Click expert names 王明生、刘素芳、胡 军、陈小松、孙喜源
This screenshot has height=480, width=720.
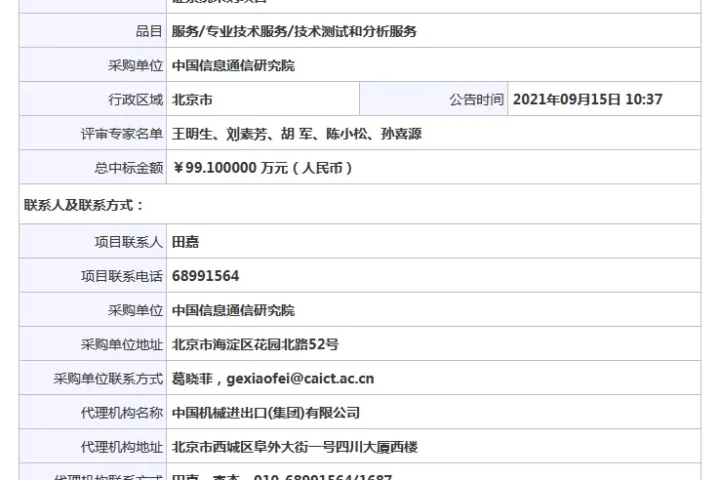297,134
